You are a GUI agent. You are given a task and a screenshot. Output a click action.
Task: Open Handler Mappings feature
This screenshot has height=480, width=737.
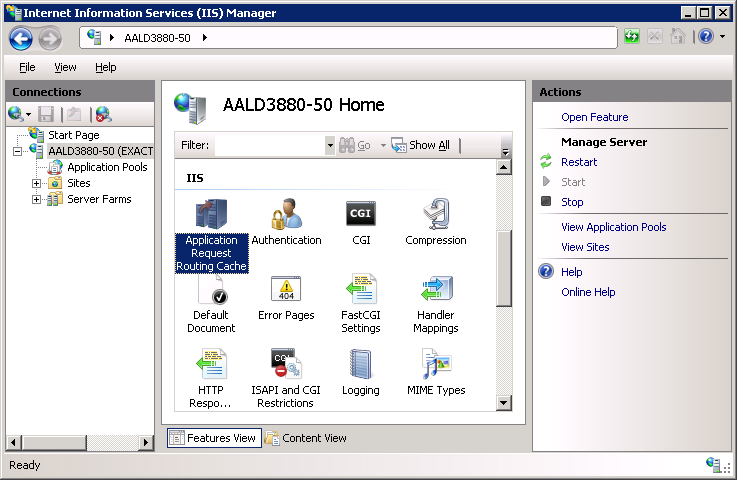tap(436, 304)
